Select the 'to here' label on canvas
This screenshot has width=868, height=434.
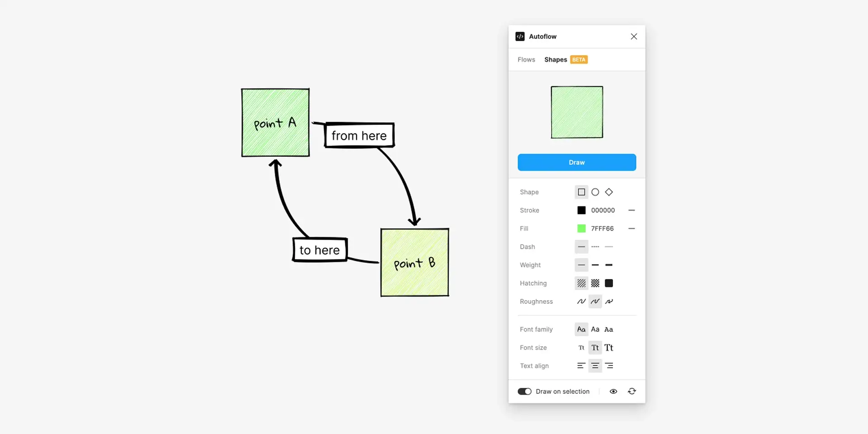click(x=320, y=250)
